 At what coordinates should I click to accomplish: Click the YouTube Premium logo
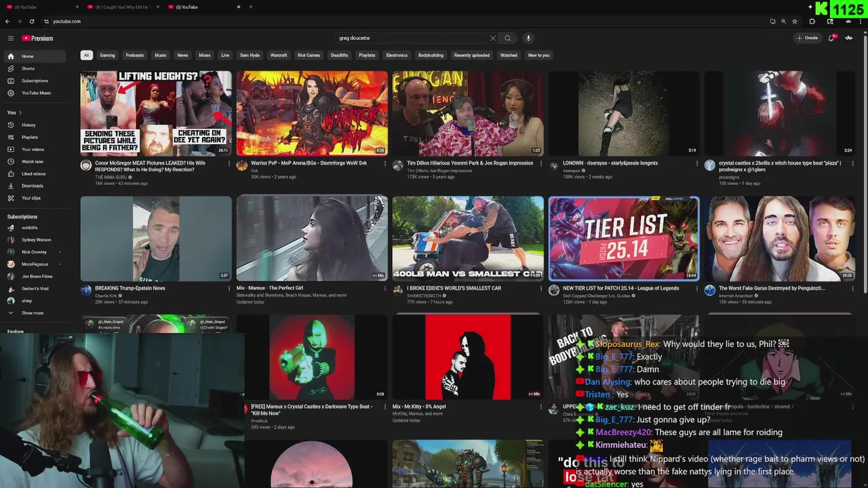tap(37, 38)
